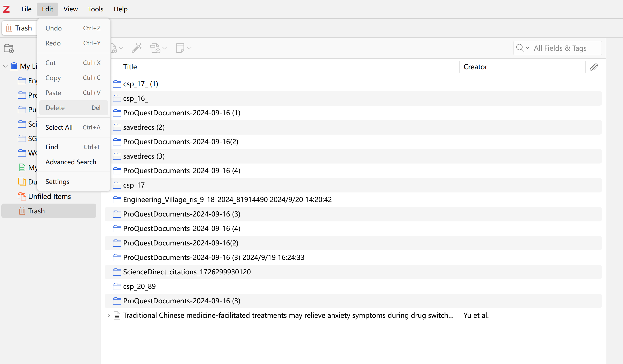Open Advanced Search from the Edit menu
This screenshot has height=364, width=623.
pos(74,162)
